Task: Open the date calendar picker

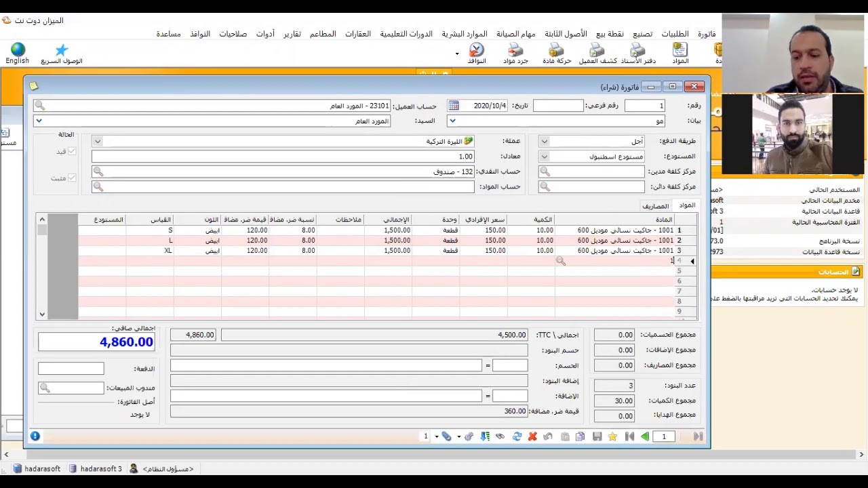Action: (454, 106)
